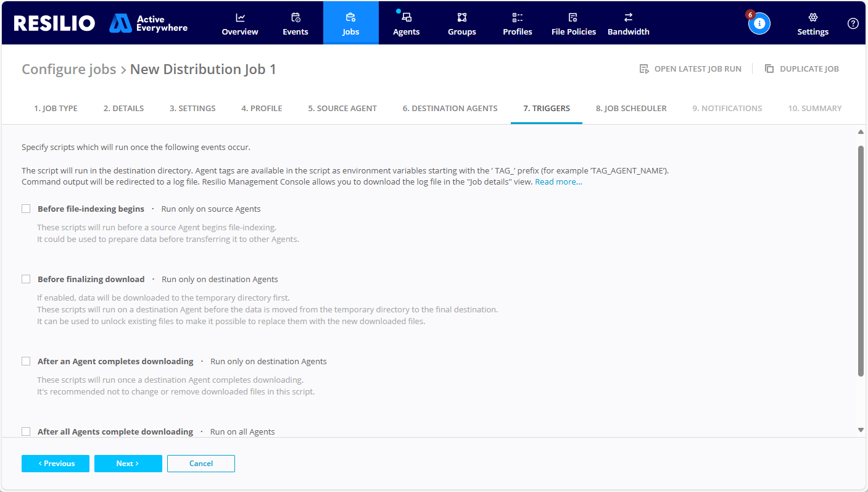Check Before finalizing download trigger
The height and width of the screenshot is (492, 868).
pos(26,279)
